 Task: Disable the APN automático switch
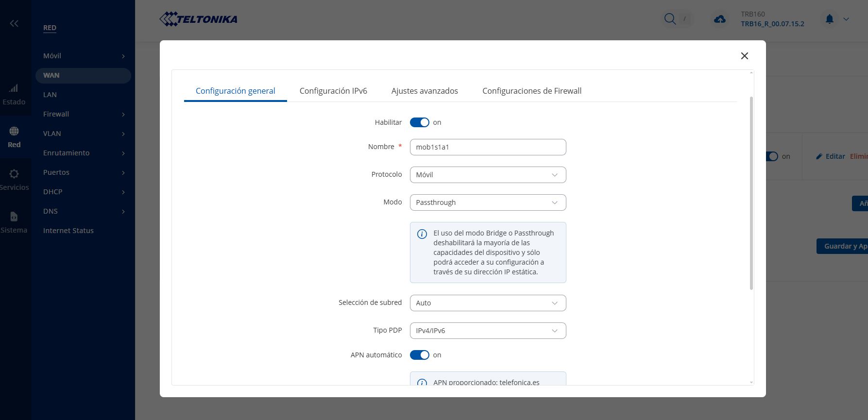point(419,355)
